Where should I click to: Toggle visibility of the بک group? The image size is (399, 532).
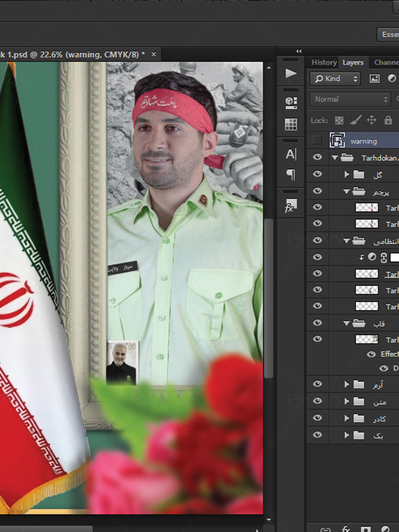tap(317, 435)
